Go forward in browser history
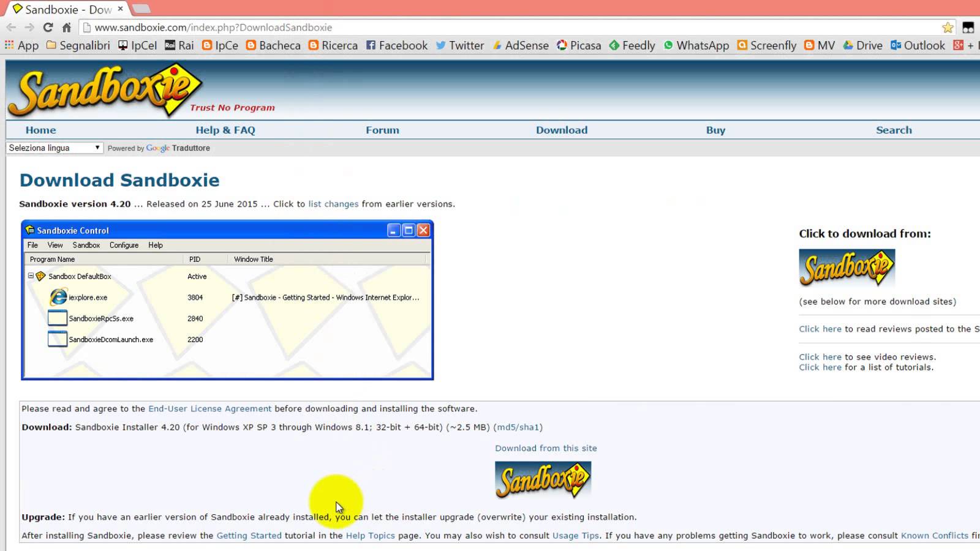Image resolution: width=980 pixels, height=551 pixels. tap(29, 28)
